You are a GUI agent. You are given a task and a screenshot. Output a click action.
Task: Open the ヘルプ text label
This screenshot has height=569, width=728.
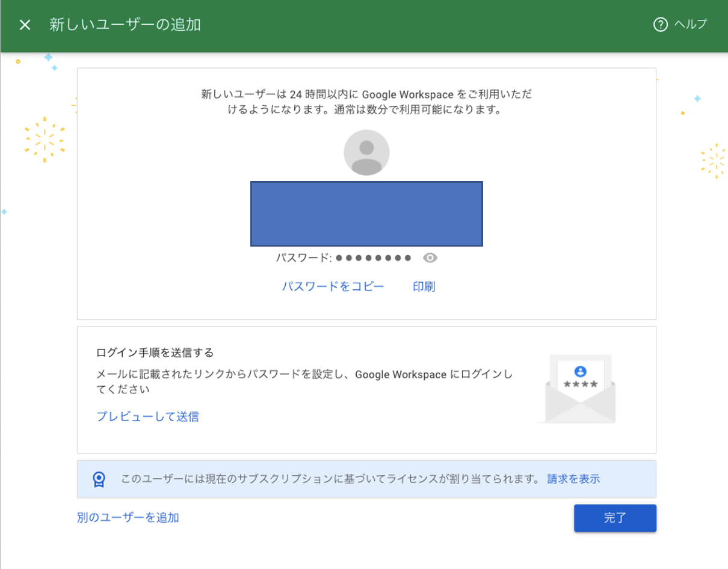[690, 25]
